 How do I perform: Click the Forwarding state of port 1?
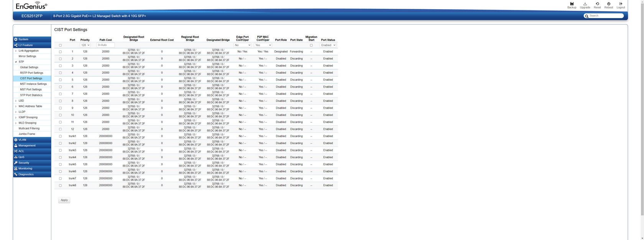coord(296,51)
